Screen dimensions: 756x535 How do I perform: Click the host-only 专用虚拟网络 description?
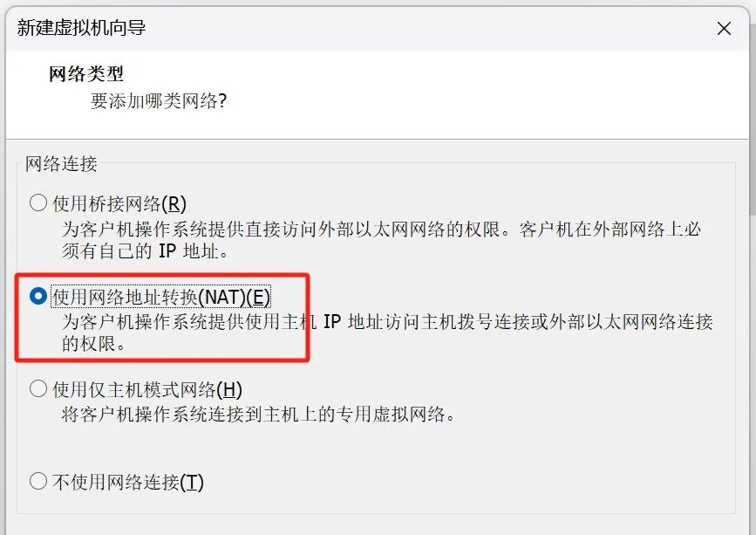click(x=258, y=414)
